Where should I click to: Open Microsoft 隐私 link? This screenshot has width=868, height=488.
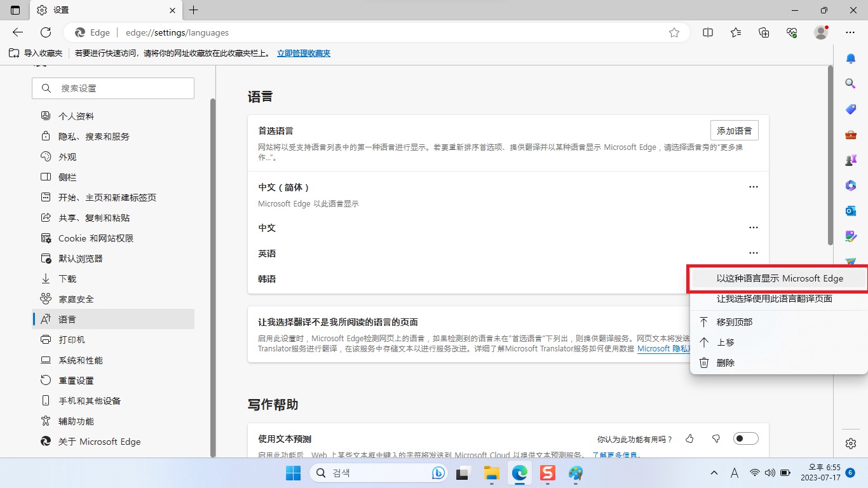pos(663,349)
